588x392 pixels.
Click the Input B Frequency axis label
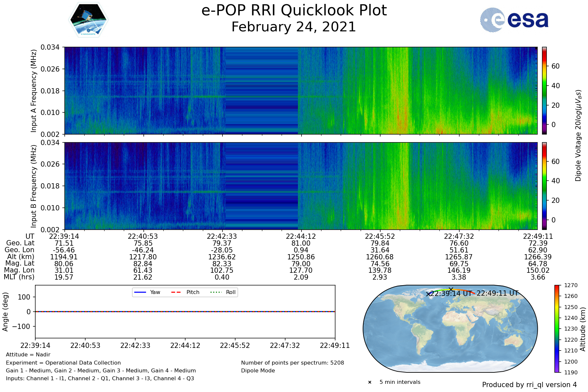pyautogui.click(x=33, y=186)
